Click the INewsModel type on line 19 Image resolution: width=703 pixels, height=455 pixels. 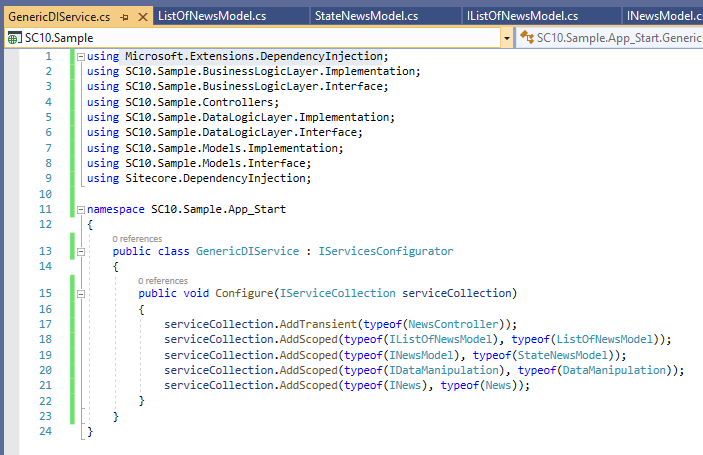[421, 355]
